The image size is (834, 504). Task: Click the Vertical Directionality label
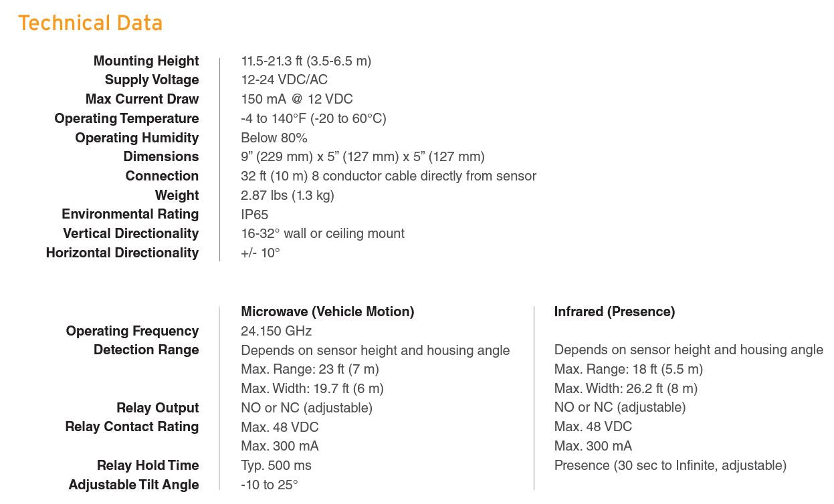click(x=130, y=233)
